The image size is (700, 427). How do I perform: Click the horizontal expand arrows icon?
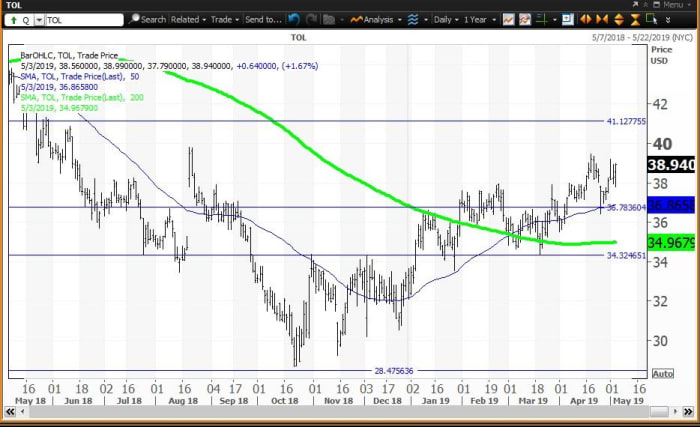pos(583,19)
